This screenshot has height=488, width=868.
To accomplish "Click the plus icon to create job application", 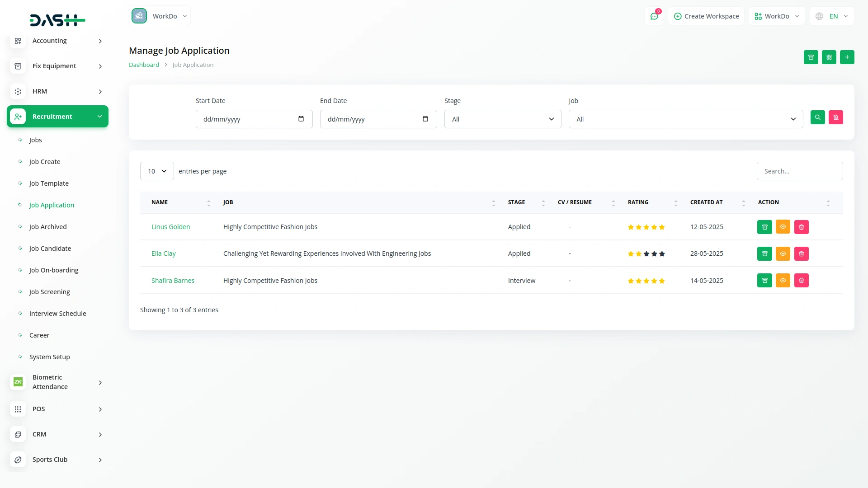I will click(847, 57).
